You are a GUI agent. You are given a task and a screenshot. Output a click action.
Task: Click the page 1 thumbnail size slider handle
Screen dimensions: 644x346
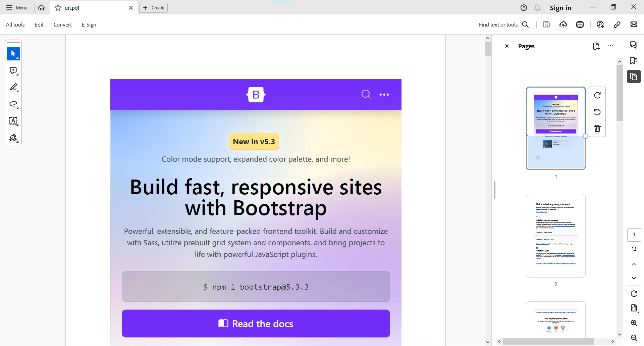click(x=585, y=136)
